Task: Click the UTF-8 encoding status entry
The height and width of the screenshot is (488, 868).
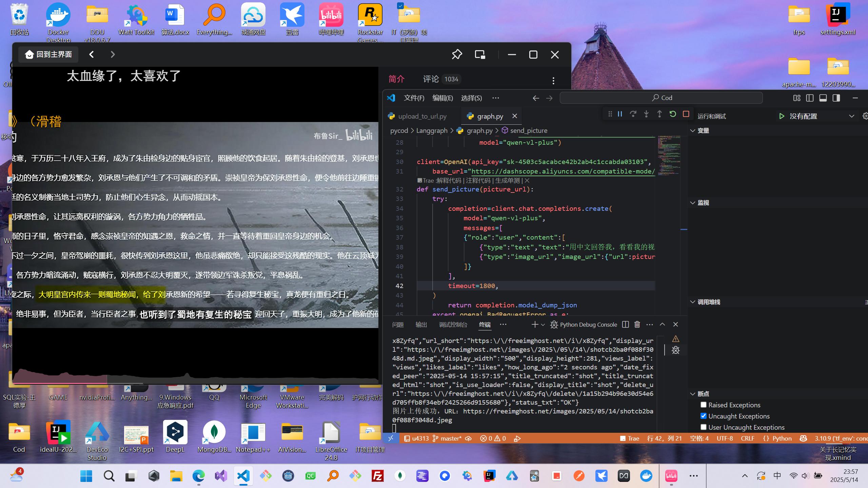Action: [x=725, y=438]
